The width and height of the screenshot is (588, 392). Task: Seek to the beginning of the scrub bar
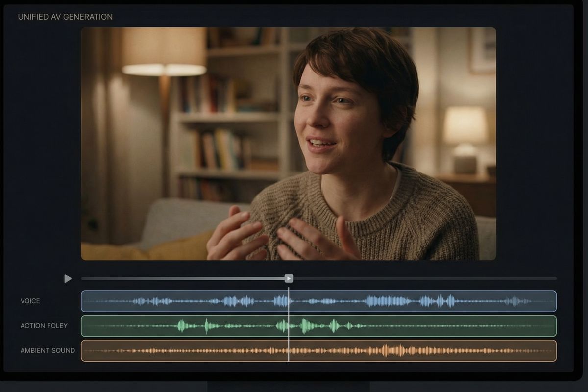(84, 278)
